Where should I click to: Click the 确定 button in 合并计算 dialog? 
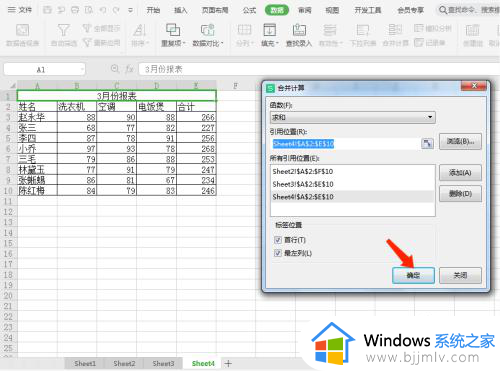pos(413,275)
